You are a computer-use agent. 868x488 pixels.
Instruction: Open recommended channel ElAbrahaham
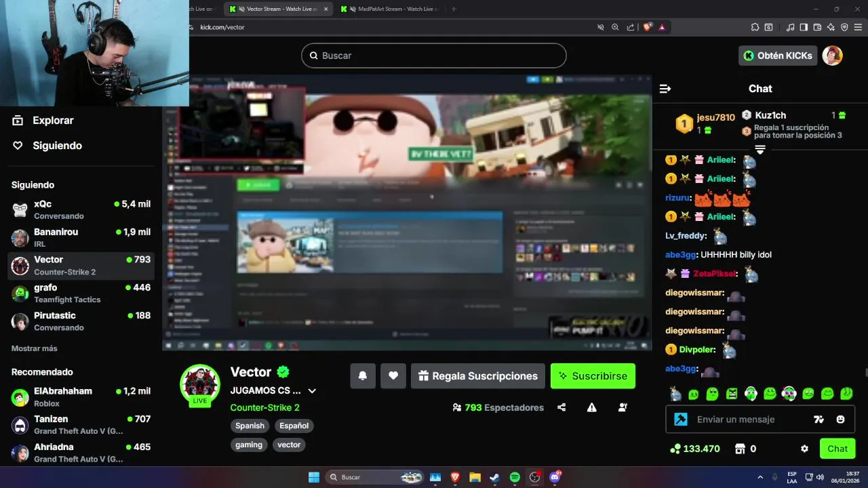(81, 396)
